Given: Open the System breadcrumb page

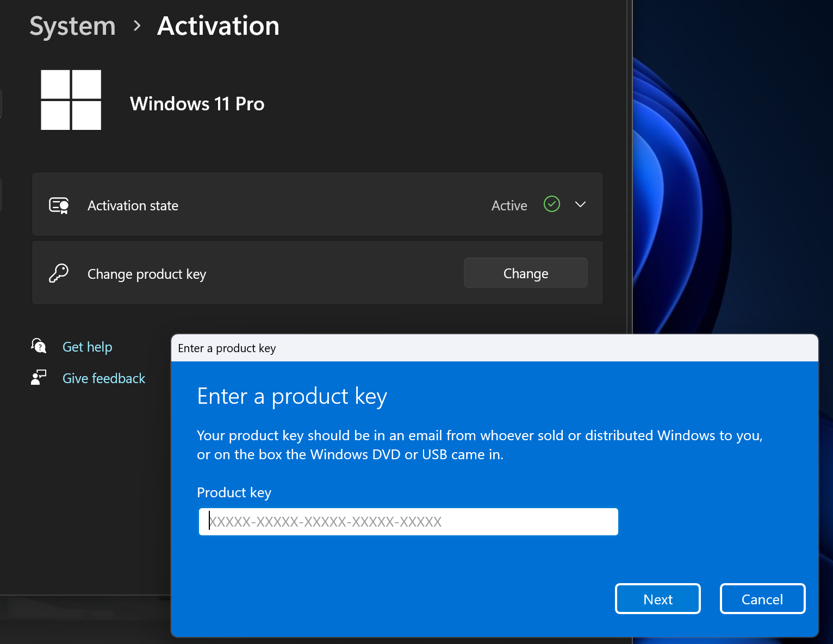Looking at the screenshot, I should 72,26.
